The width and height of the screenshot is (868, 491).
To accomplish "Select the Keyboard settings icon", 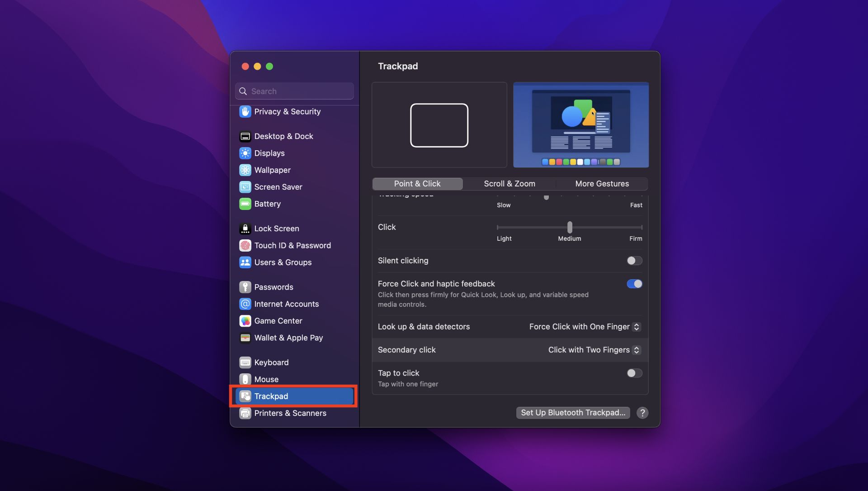I will click(x=245, y=362).
